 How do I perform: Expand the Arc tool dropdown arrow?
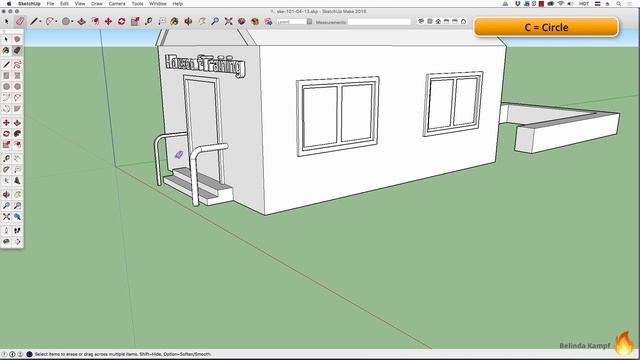[56, 22]
